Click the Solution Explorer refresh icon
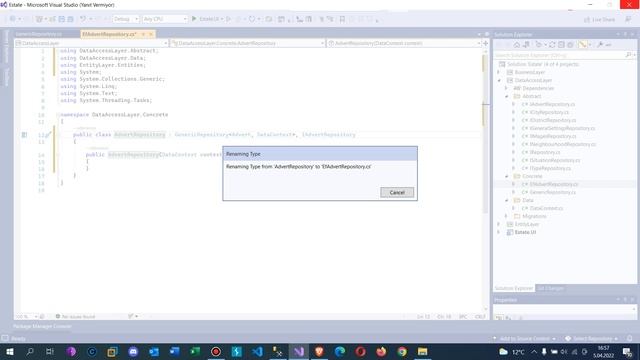 tap(552, 45)
